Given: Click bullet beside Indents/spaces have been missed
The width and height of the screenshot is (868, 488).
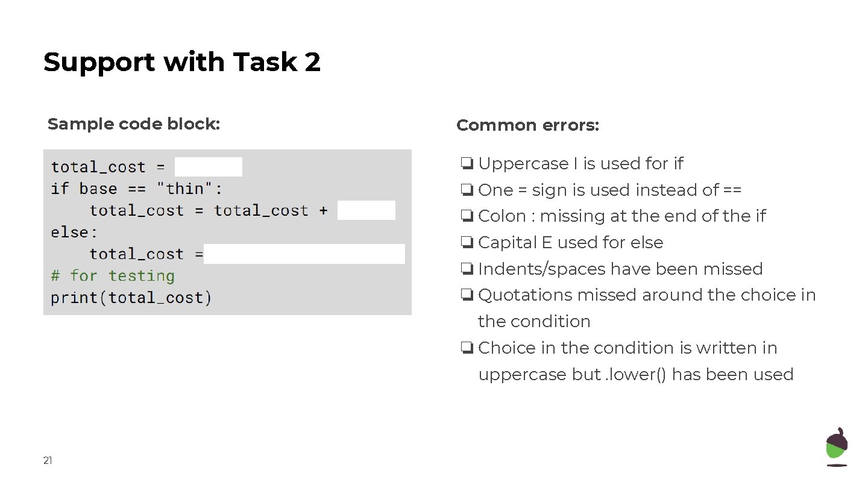Looking at the screenshot, I should (467, 269).
